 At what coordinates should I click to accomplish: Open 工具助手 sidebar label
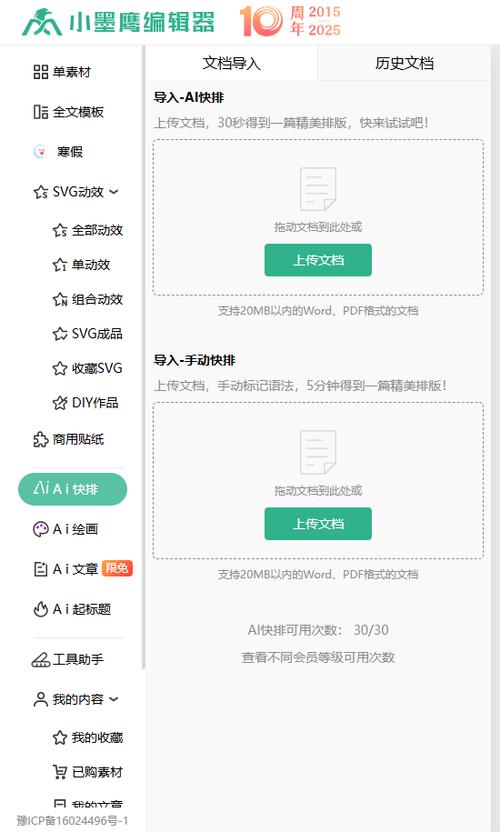tap(78, 660)
